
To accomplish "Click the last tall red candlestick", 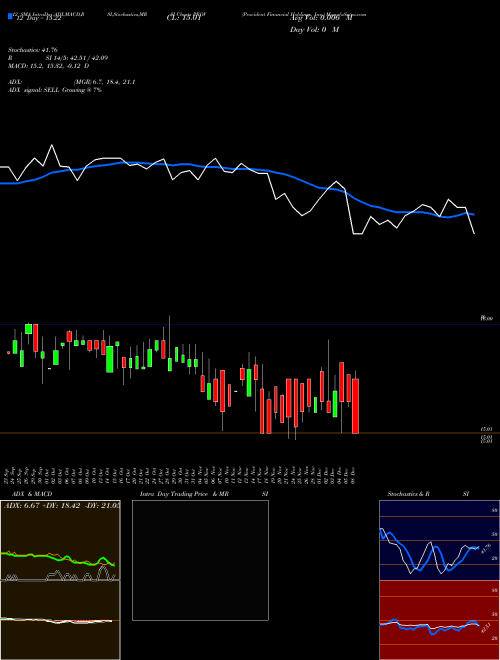I will (356, 406).
